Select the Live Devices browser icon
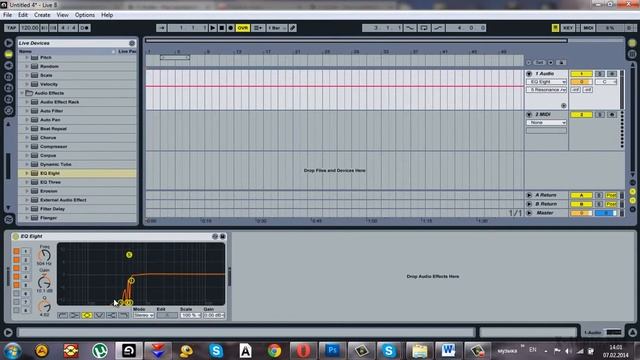The width and height of the screenshot is (640, 360). 8,54
